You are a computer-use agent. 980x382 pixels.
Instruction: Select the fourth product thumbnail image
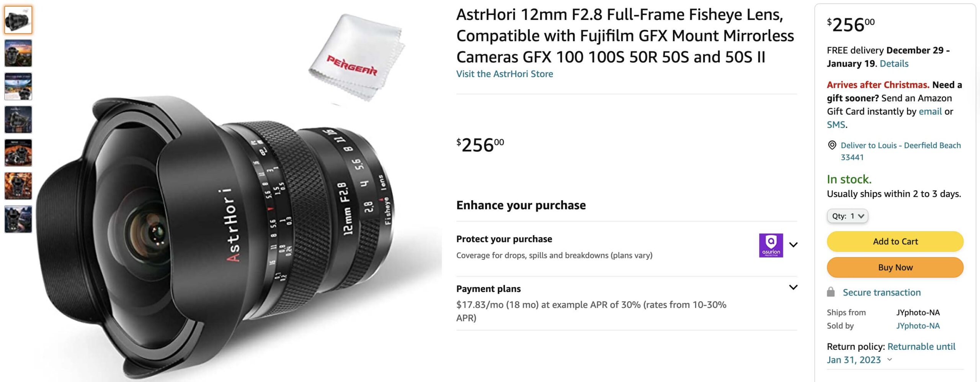(18, 120)
